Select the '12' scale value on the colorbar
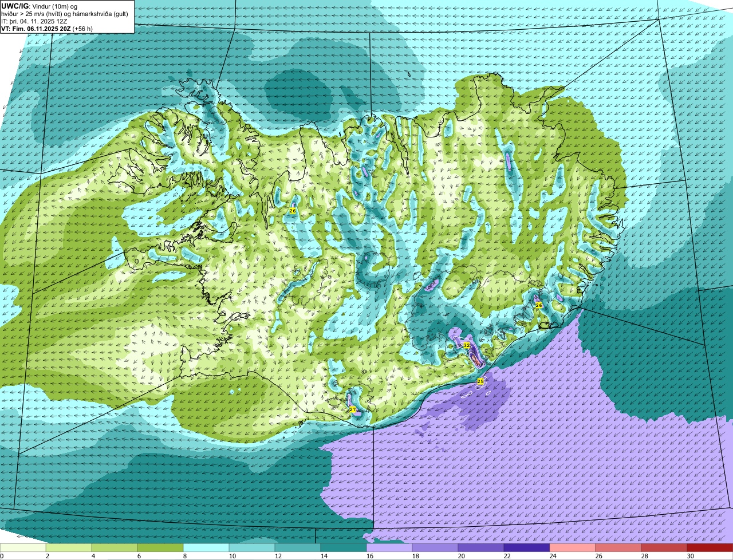 (277, 556)
